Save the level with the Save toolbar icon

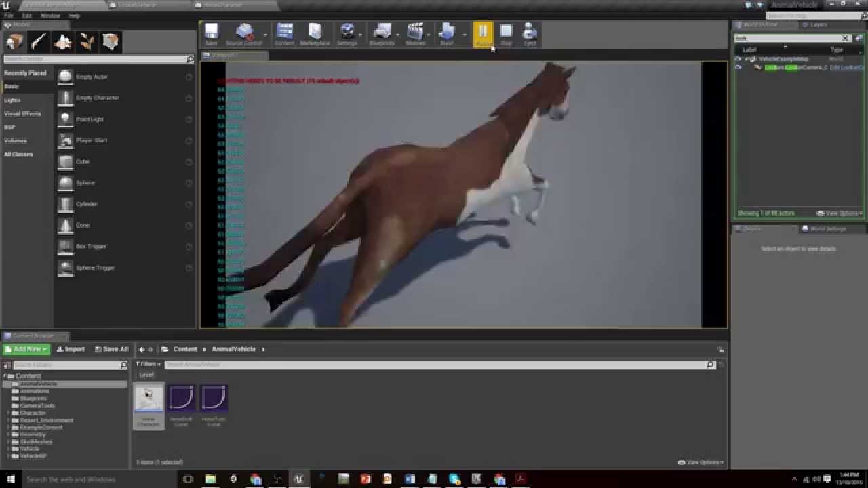coord(212,34)
